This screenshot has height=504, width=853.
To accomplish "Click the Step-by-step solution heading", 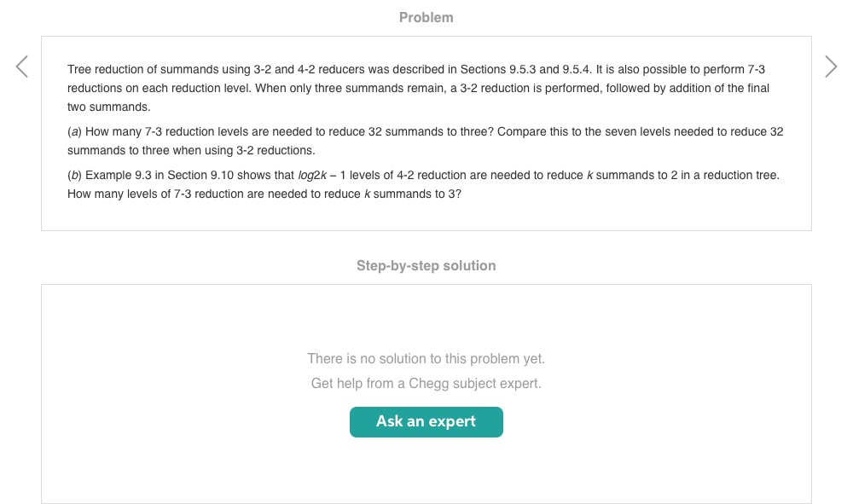I will [426, 265].
